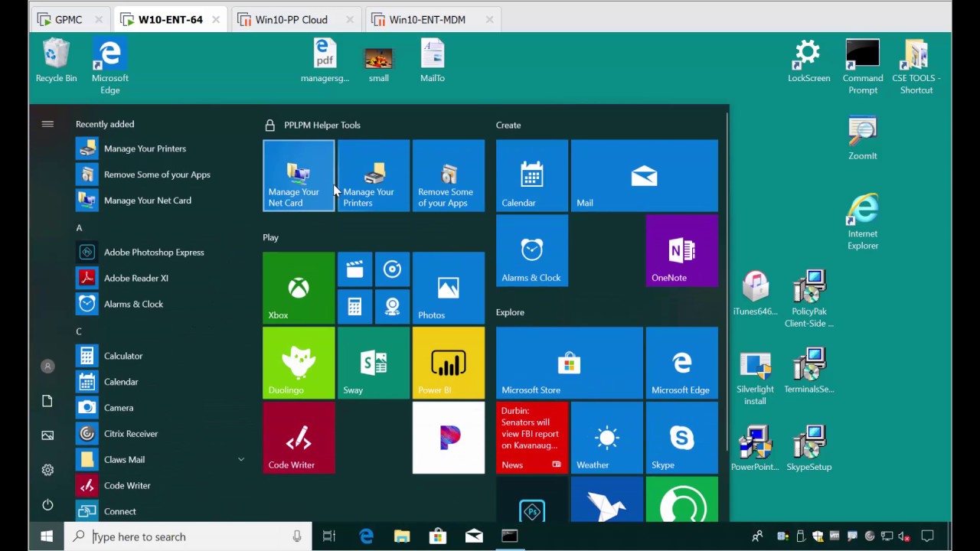Open Adobe Reader XI in app list
This screenshot has width=980, height=551.
[x=161, y=278]
